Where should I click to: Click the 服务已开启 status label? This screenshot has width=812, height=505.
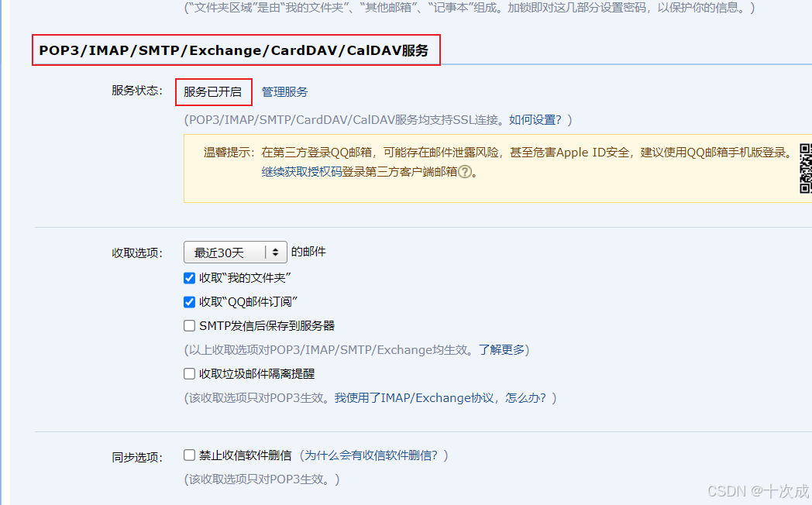(x=214, y=91)
